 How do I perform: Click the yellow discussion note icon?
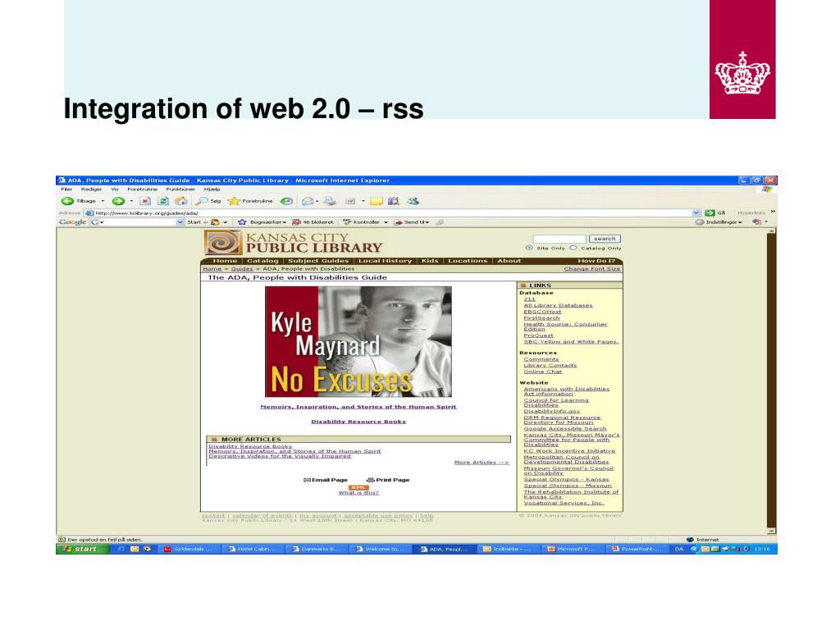point(377,202)
